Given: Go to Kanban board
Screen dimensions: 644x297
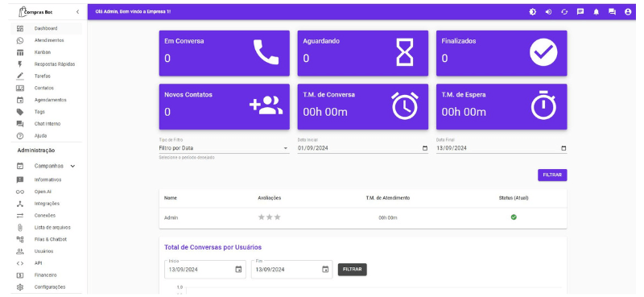Looking at the screenshot, I should click(47, 52).
